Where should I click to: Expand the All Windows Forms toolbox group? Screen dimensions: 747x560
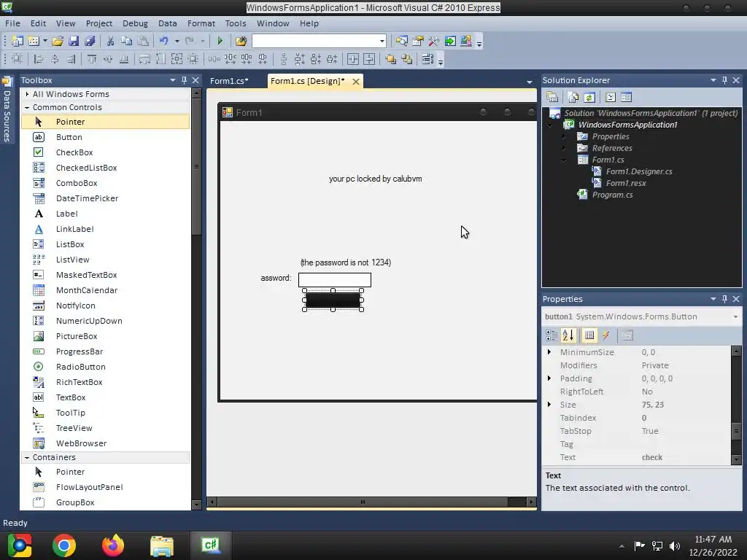click(x=27, y=94)
